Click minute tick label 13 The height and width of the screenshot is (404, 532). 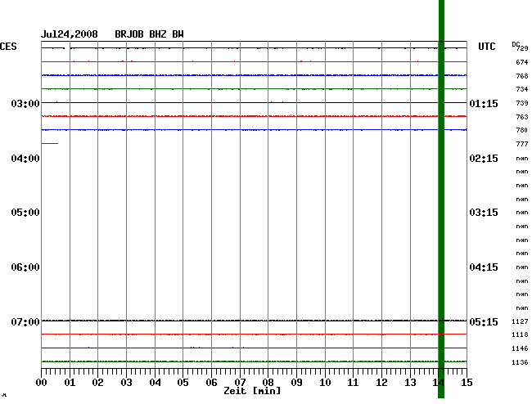click(x=410, y=383)
